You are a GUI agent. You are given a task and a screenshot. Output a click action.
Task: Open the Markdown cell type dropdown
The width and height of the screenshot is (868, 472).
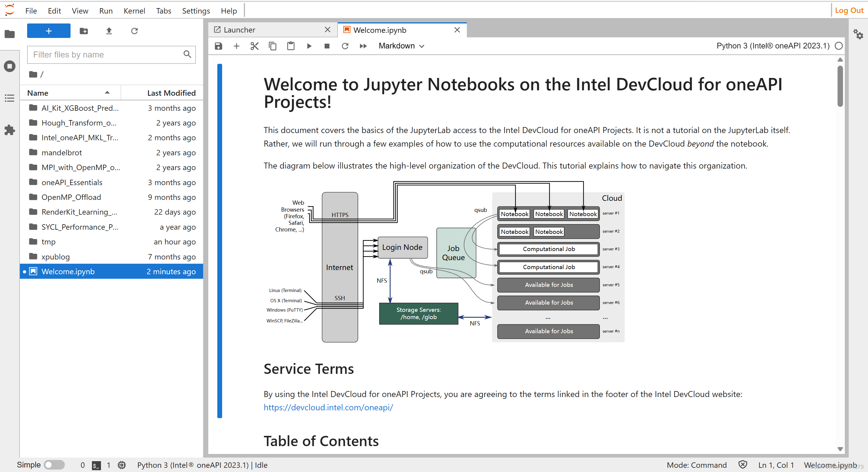tap(401, 46)
